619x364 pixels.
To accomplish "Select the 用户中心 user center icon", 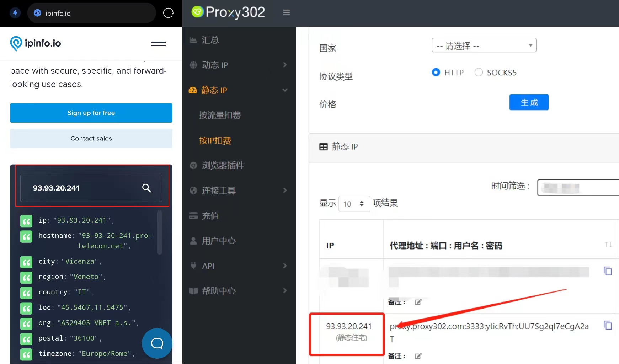I will [193, 241].
